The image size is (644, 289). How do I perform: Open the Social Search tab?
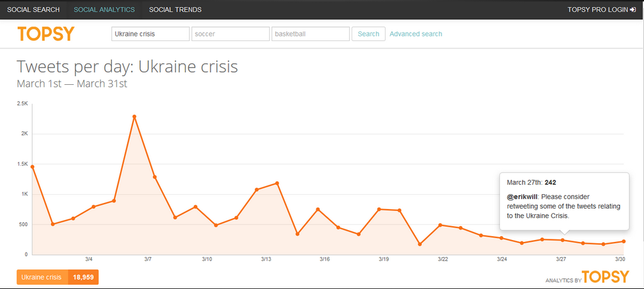click(x=33, y=9)
